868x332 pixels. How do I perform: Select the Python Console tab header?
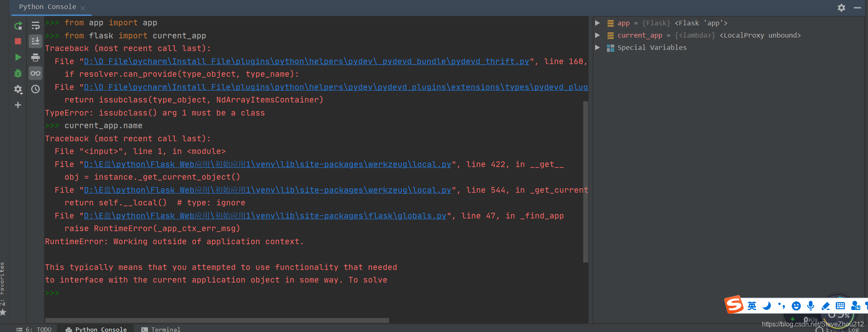tap(47, 7)
